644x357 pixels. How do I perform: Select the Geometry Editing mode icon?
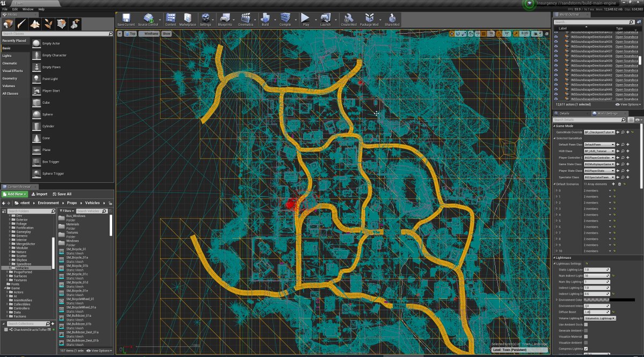(61, 24)
